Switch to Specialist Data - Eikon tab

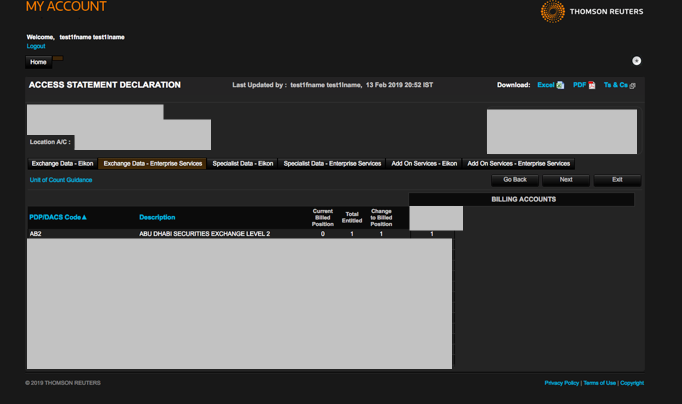pos(243,164)
